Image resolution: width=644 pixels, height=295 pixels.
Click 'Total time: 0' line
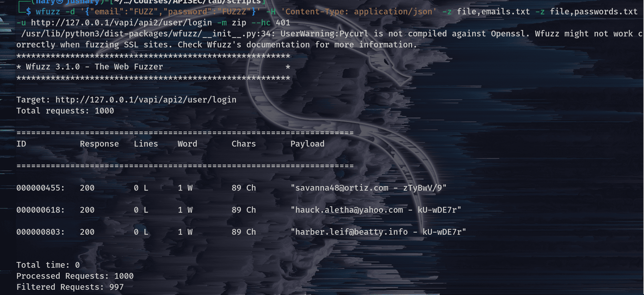click(48, 265)
